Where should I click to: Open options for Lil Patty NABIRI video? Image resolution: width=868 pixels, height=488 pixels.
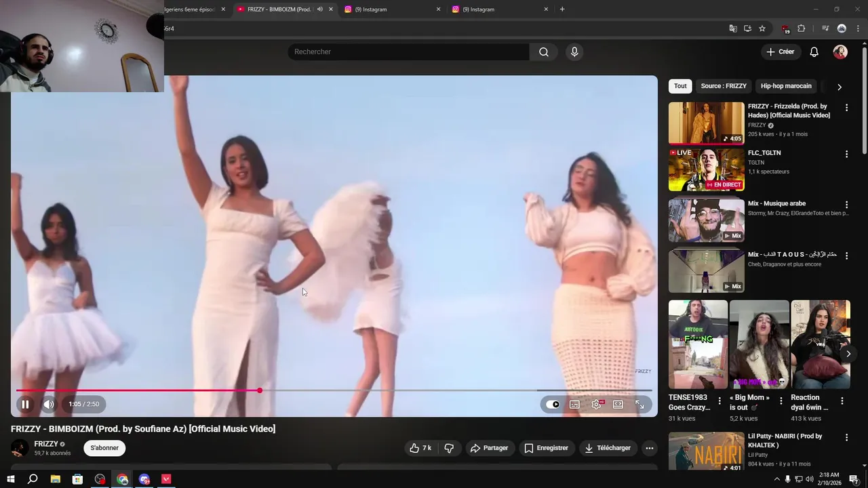(846, 438)
